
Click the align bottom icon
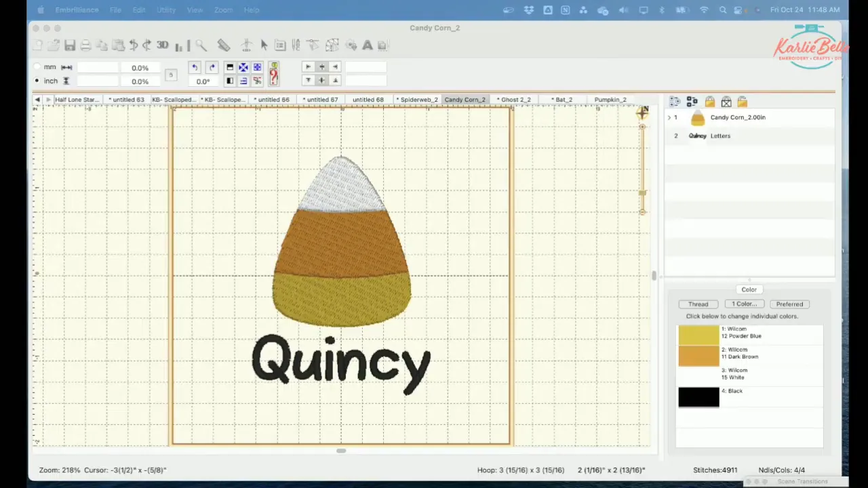click(335, 81)
